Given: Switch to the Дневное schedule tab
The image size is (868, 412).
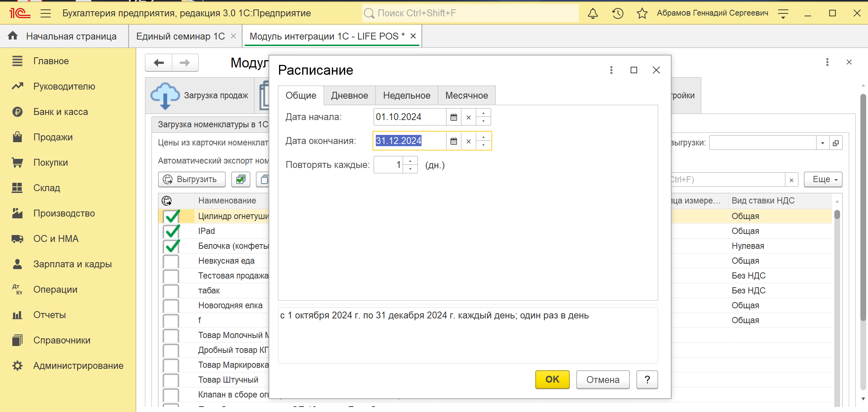Looking at the screenshot, I should (349, 95).
